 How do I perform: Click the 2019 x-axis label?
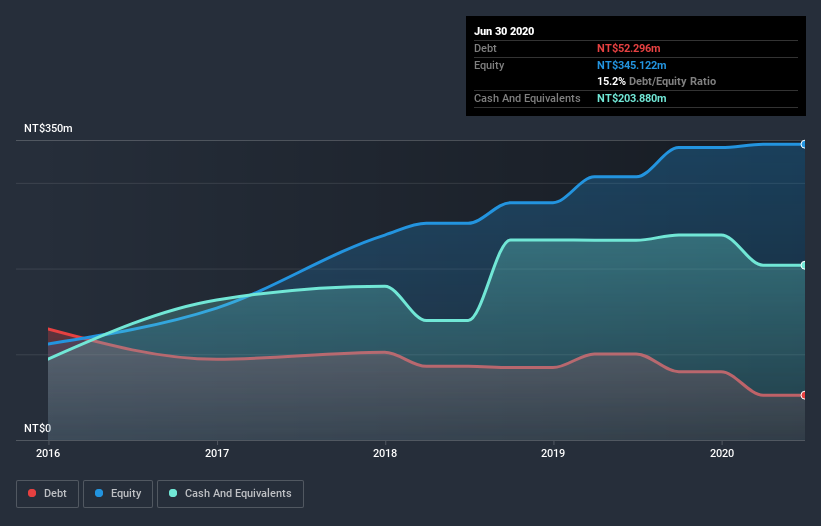pos(553,453)
